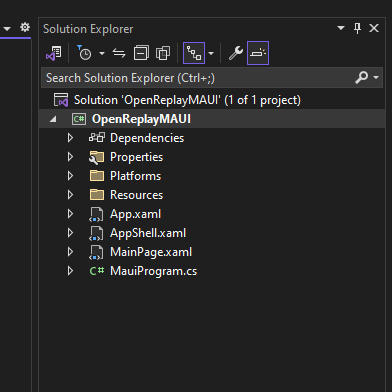Screen dimensions: 392x392
Task: Expand the Properties node
Action: point(70,157)
